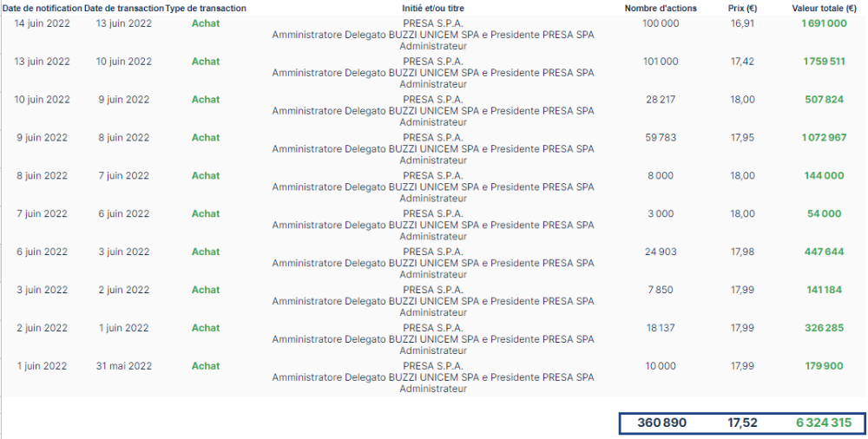
Task: Select the 14 juin 2022 notification date
Action: pyautogui.click(x=42, y=23)
